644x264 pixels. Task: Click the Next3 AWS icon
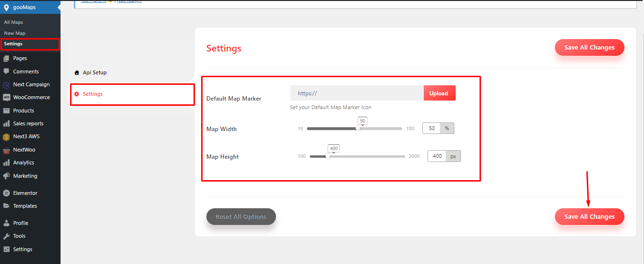(x=6, y=137)
